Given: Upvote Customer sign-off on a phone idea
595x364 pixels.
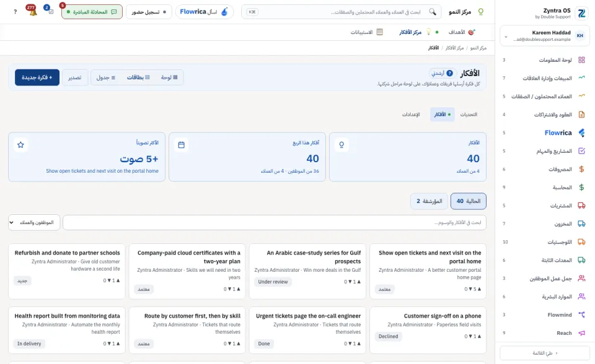Looking at the screenshot, I should tap(479, 336).
